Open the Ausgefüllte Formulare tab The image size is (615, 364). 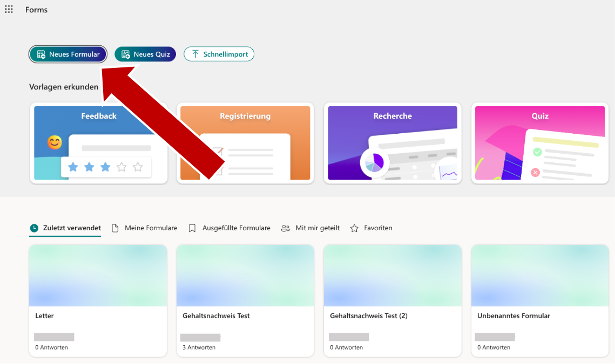[x=236, y=228]
